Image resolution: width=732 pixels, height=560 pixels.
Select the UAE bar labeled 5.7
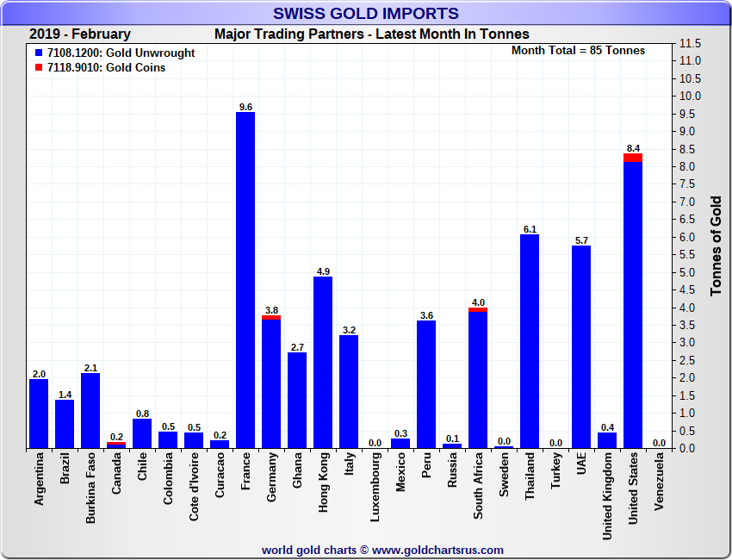pos(581,346)
